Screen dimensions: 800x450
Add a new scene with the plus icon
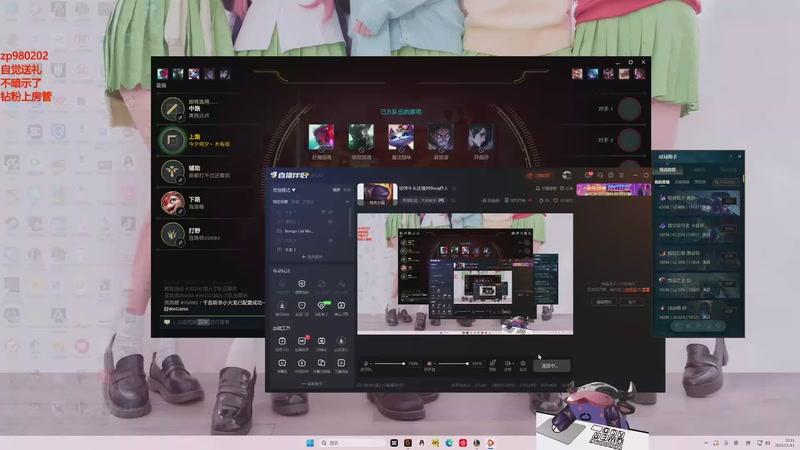tap(347, 202)
